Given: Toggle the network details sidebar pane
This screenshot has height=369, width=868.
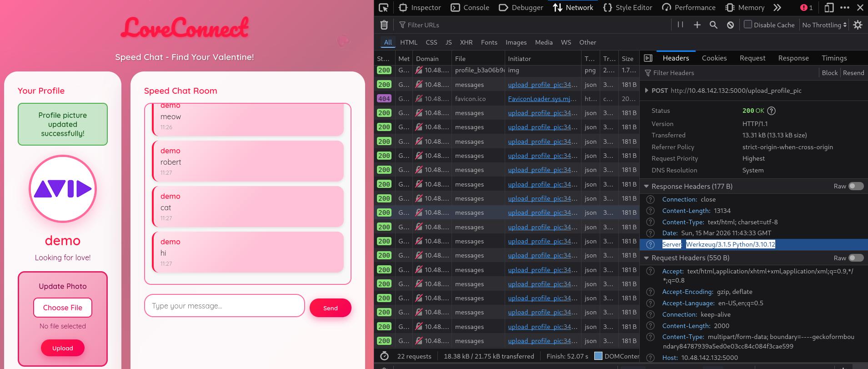Looking at the screenshot, I should click(x=648, y=58).
